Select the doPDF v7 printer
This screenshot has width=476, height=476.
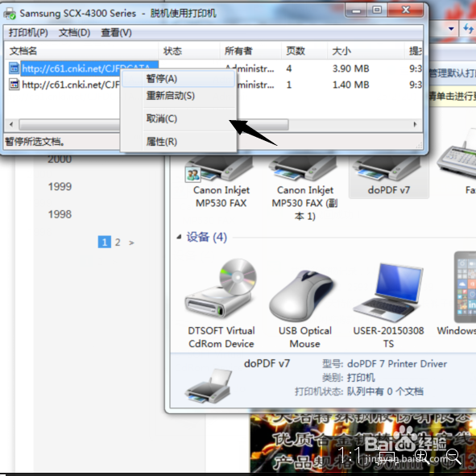pyautogui.click(x=389, y=177)
